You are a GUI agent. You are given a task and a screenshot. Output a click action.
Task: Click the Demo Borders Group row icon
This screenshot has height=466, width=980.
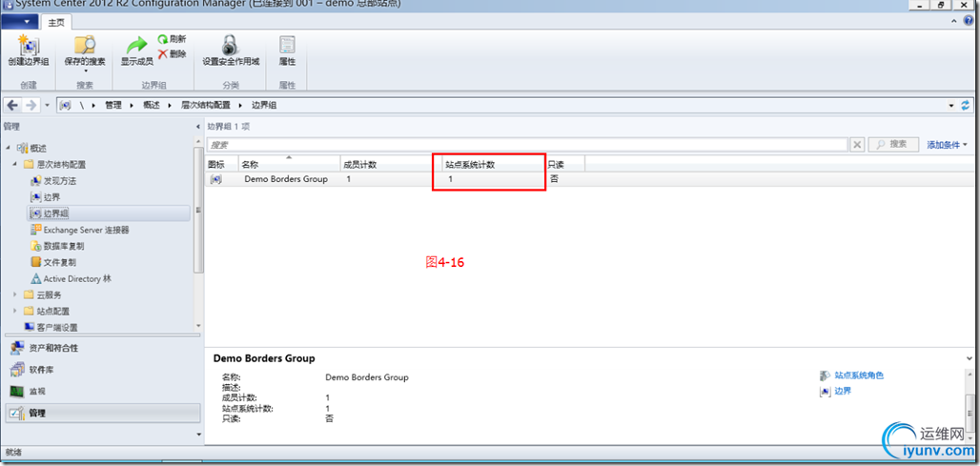[x=215, y=179]
